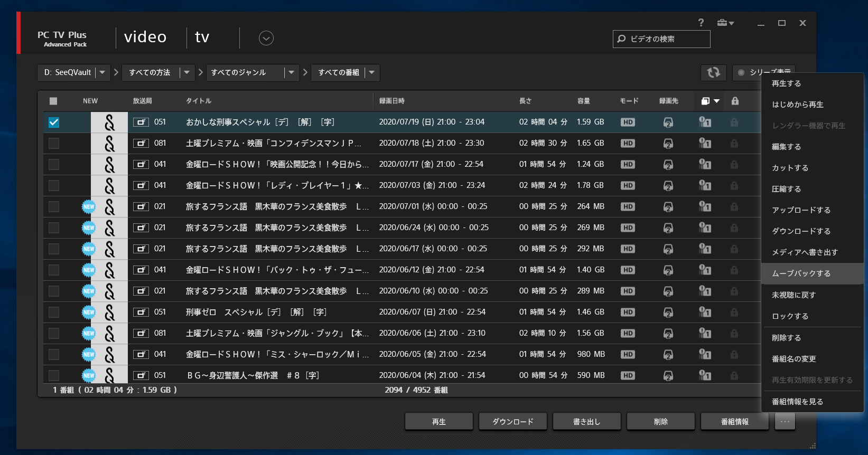Click the ビデオの検索 search field
Viewport: 868px width, 455px height.
point(667,39)
